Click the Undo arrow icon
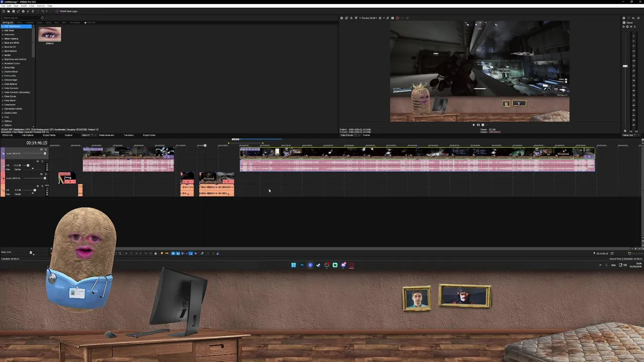 pyautogui.click(x=43, y=11)
